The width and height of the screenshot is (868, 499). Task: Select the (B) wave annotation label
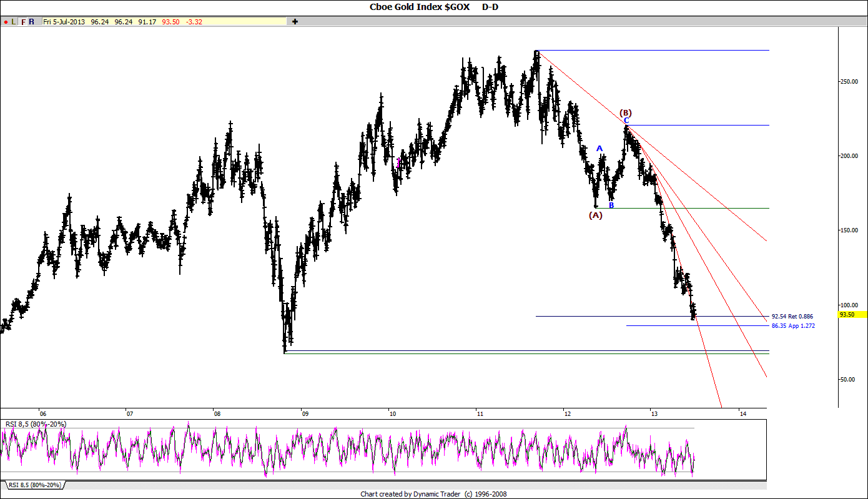(x=624, y=114)
